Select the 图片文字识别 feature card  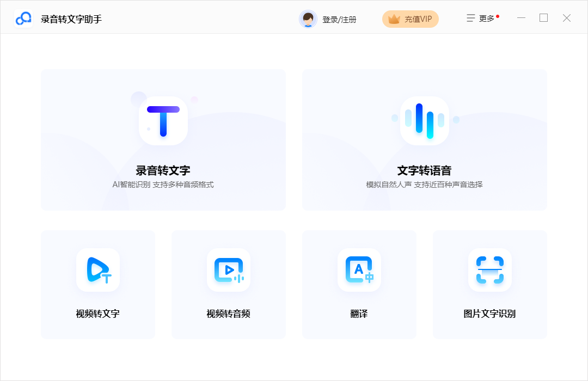click(x=489, y=284)
